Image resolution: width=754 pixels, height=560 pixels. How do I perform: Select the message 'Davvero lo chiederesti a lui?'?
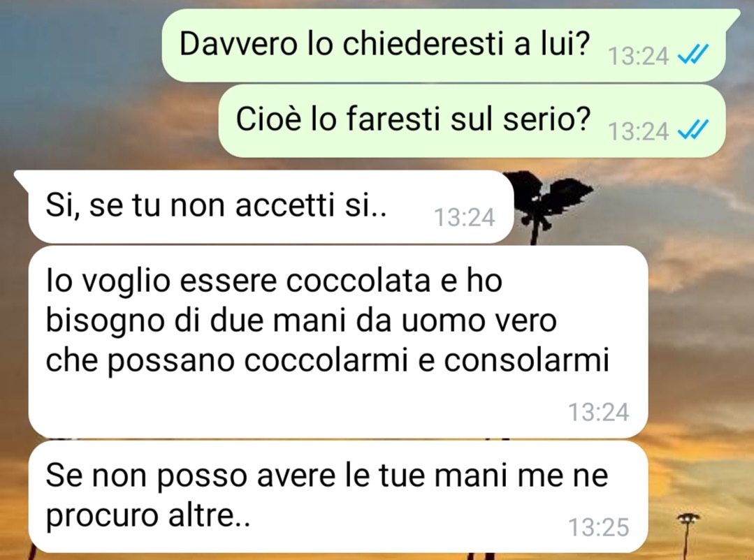[x=443, y=45]
